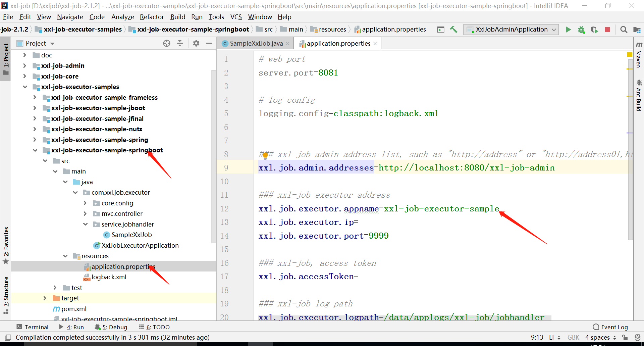Viewport: 644px width, 346px height.
Task: Expand the target folder
Action: click(x=45, y=298)
